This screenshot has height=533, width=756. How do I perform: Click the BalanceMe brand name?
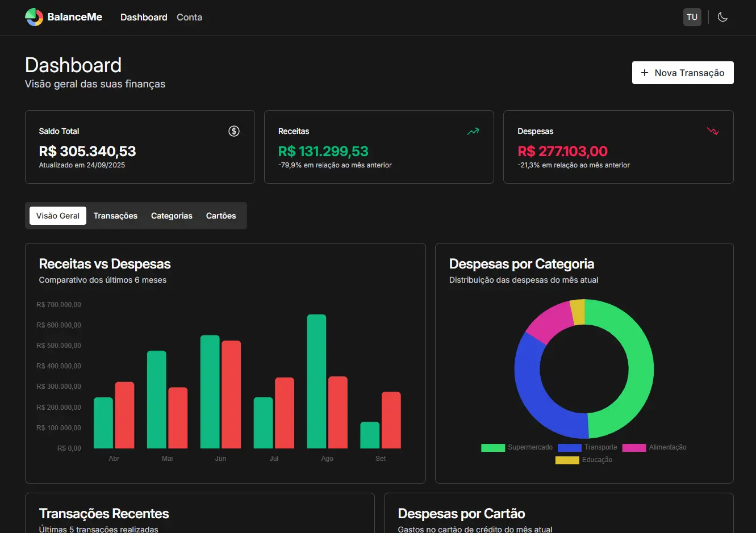(75, 17)
